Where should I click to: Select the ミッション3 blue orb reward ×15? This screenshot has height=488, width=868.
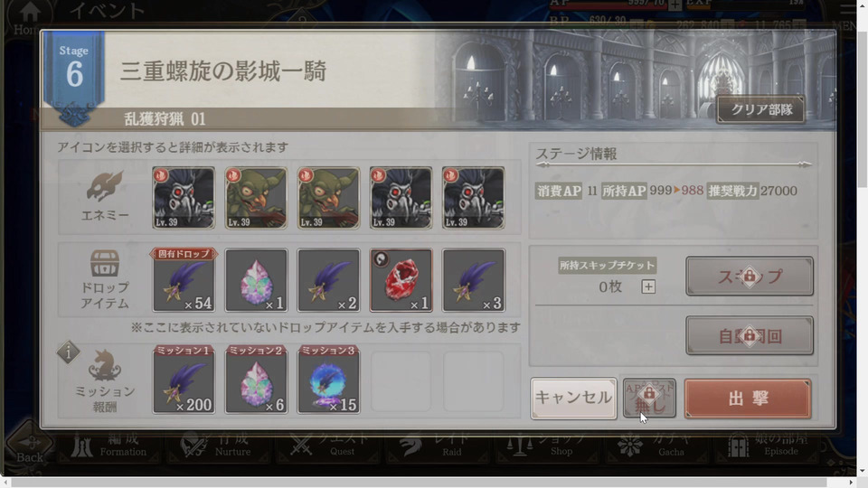pyautogui.click(x=328, y=380)
